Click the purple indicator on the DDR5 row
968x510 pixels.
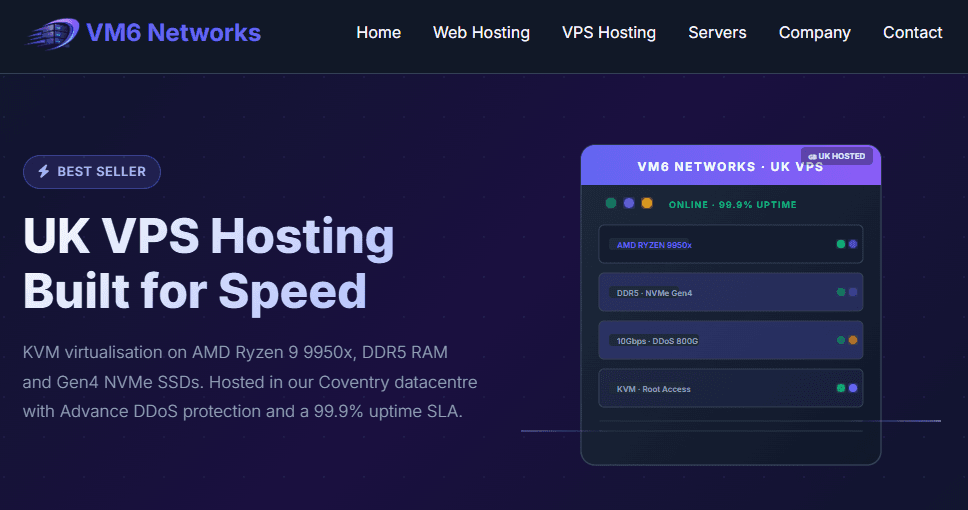pos(853,292)
